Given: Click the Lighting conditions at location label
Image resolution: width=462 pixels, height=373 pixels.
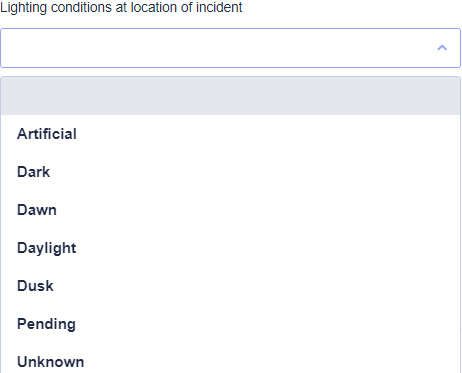Looking at the screenshot, I should coord(121,7).
